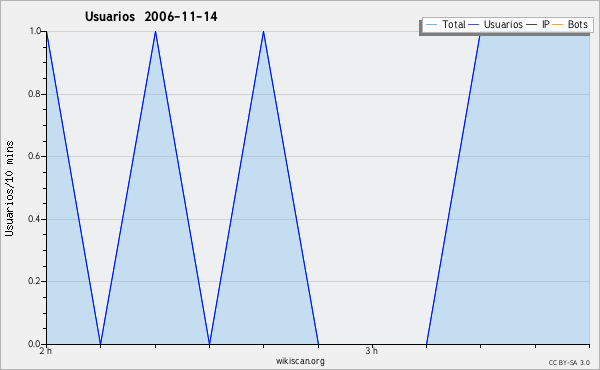Screen dimensions: 600x370
Task: Click the orange Bots legend line
Action: 558,25
